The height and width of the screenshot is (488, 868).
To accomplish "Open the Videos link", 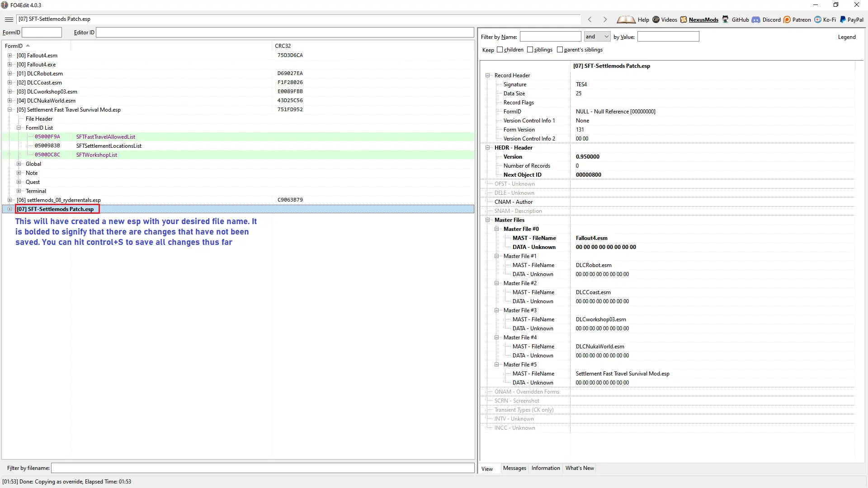I will point(669,20).
